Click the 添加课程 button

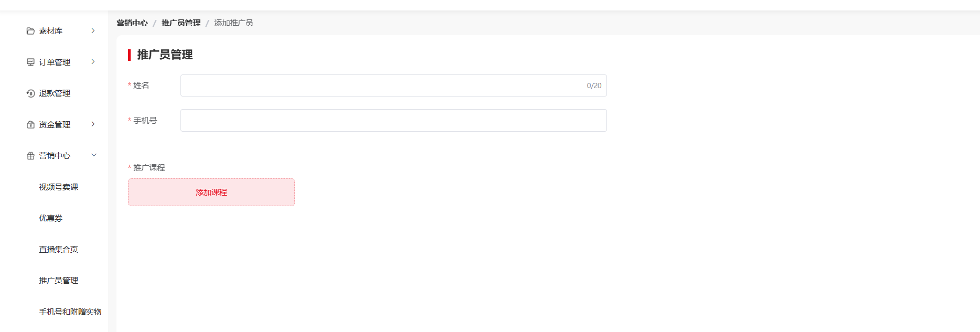(x=211, y=192)
